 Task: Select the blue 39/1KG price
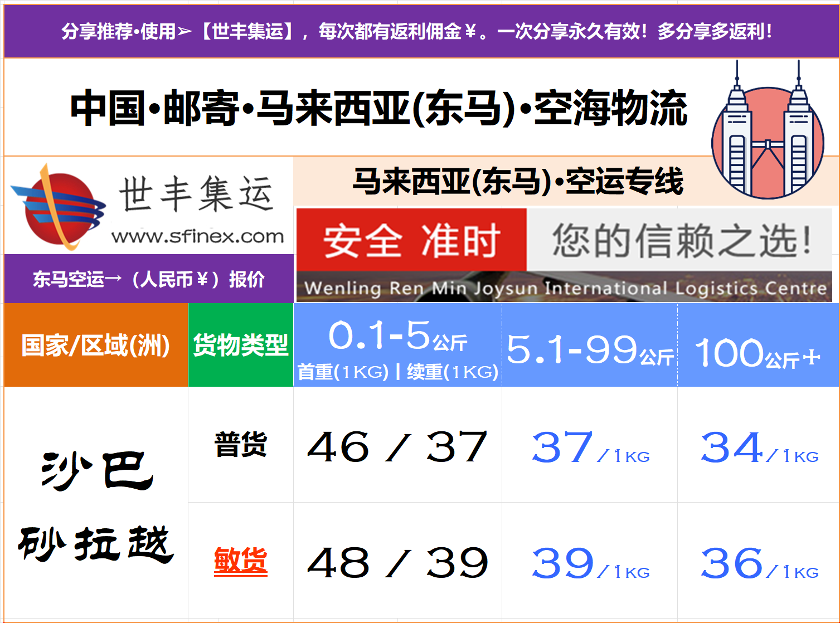click(590, 563)
